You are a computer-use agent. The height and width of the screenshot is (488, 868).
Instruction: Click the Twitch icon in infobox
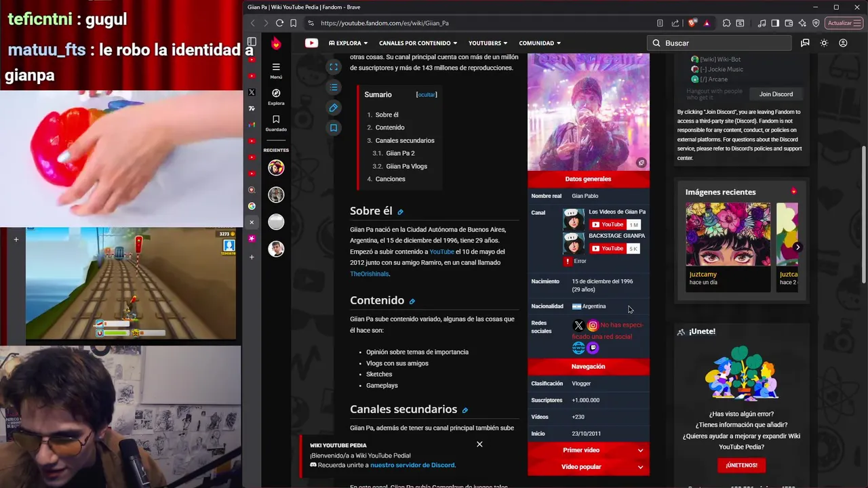(x=593, y=348)
